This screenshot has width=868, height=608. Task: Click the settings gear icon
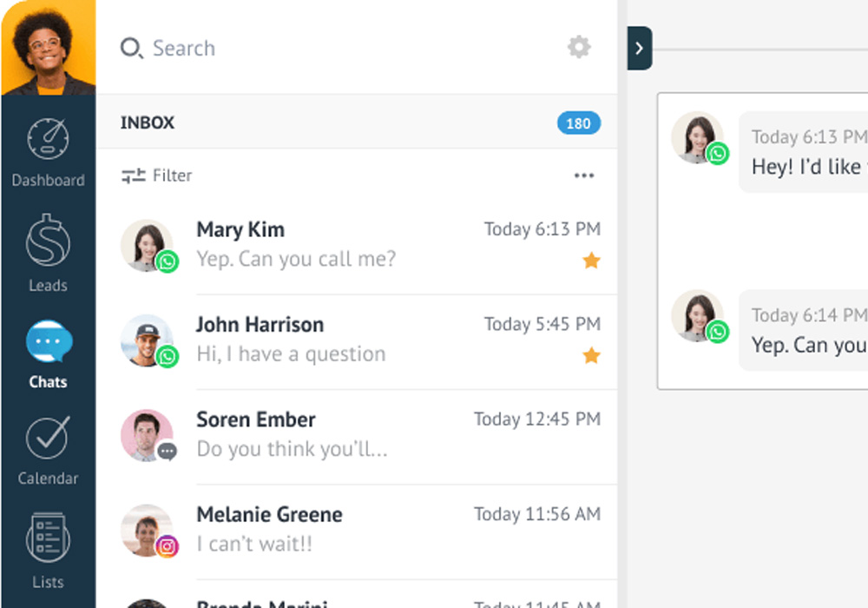579,47
